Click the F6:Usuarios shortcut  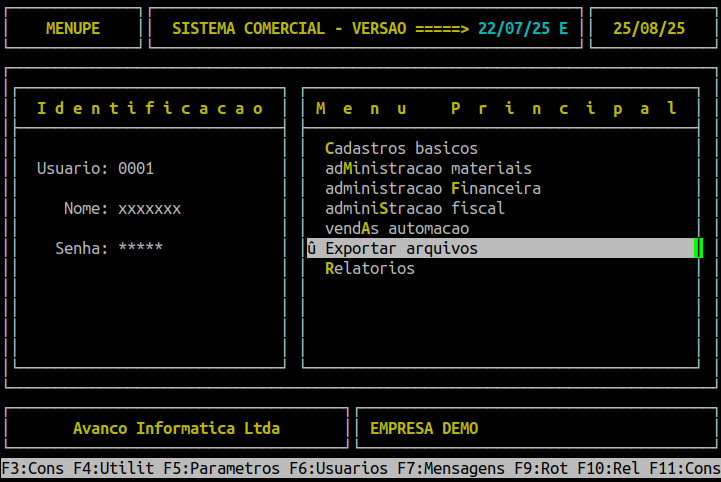click(x=338, y=469)
